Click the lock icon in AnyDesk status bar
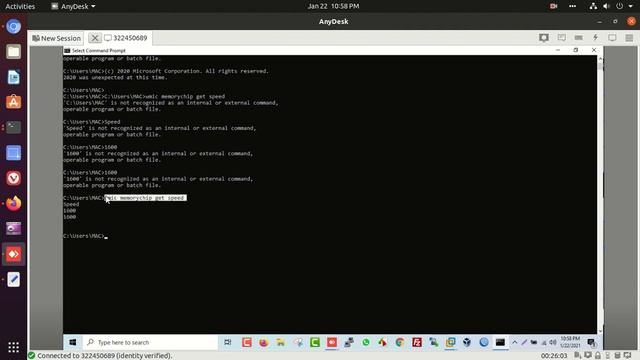Image resolution: width=640 pixels, height=360 pixels. coord(598,356)
